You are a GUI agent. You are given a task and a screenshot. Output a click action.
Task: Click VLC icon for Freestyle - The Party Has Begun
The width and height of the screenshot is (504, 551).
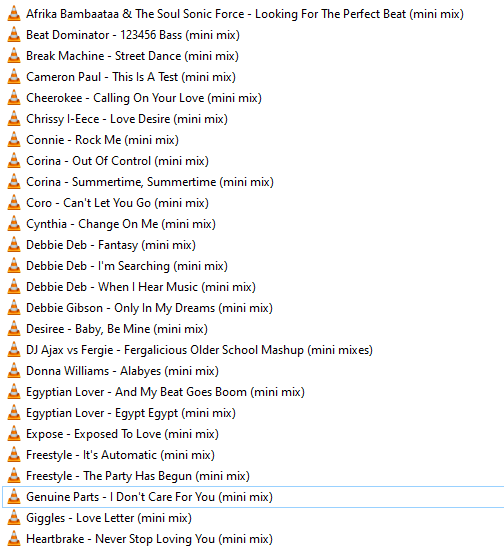[14, 476]
